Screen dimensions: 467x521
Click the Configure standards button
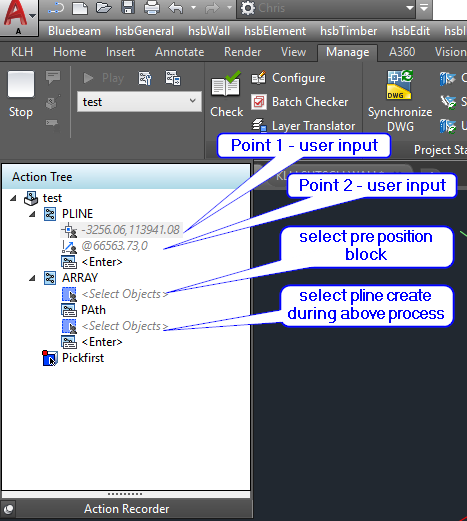tap(288, 78)
